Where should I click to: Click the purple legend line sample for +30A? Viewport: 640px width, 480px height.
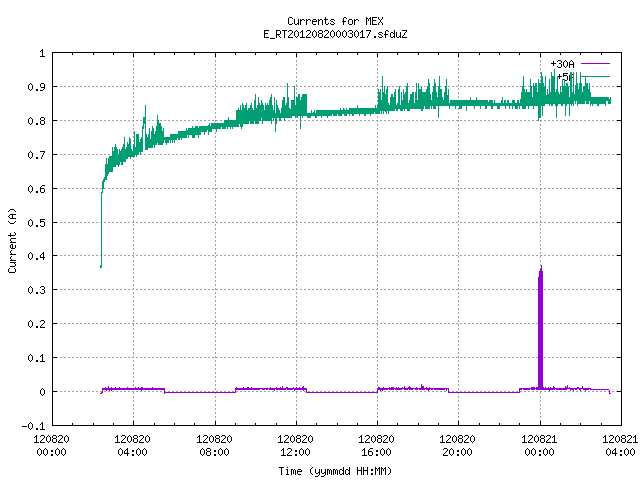pyautogui.click(x=595, y=64)
